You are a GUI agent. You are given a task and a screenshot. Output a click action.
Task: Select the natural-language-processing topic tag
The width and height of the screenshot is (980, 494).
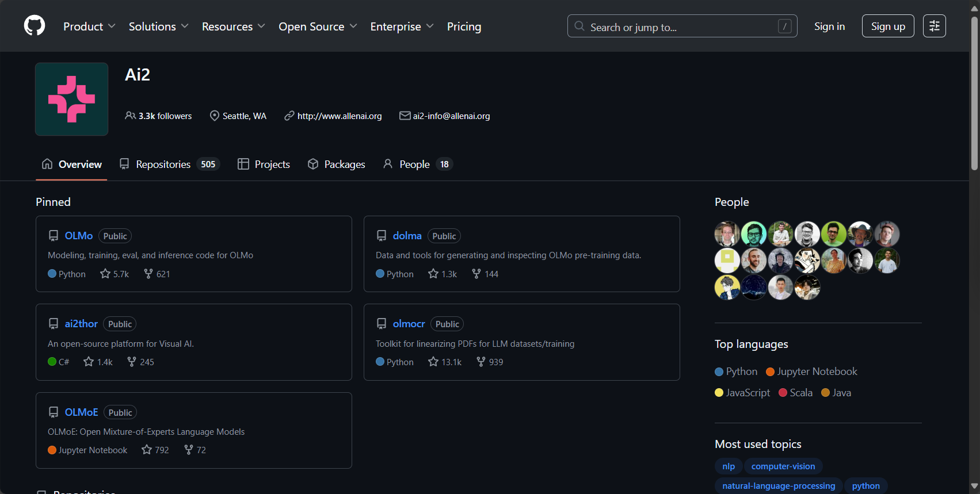click(x=779, y=486)
